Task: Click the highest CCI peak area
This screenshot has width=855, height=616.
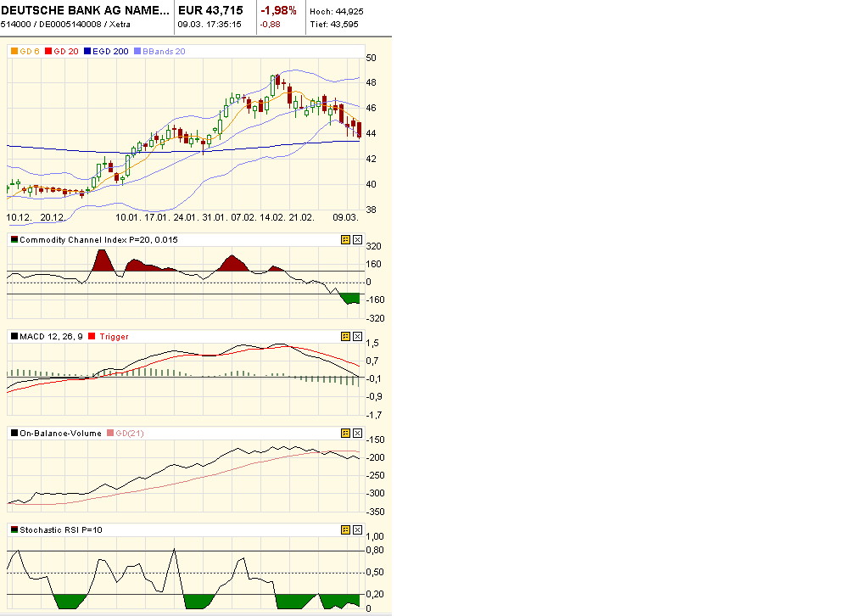Action: [x=102, y=260]
